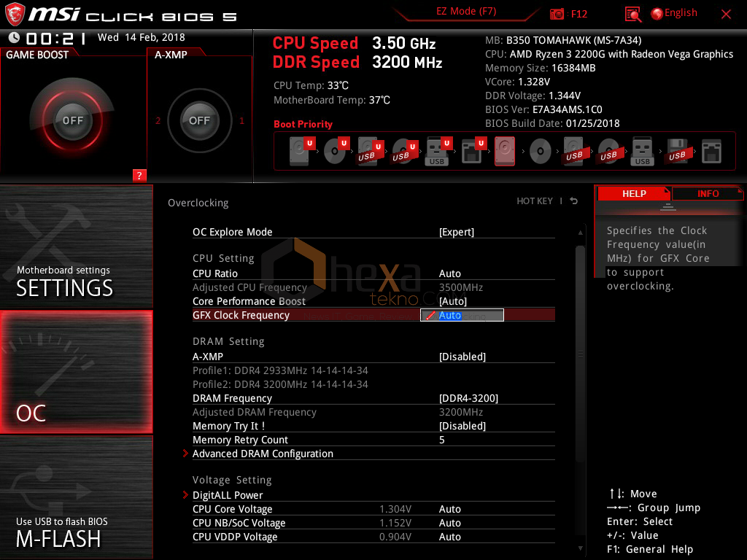Set CPU Core Voltage Auto value
Screen dimensions: 747x560
[x=449, y=509]
